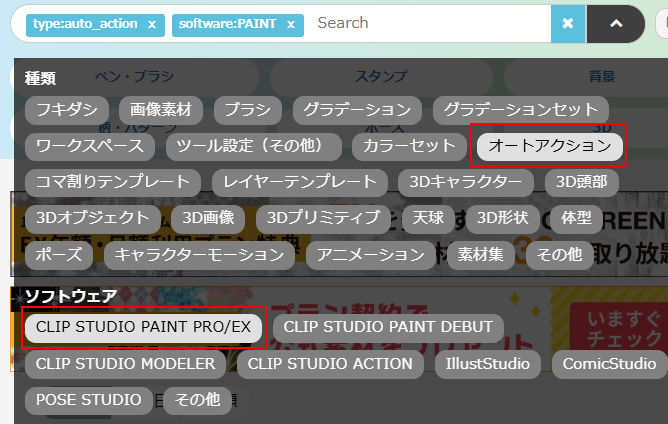Collapse the filter panel with the chevron button

point(616,23)
